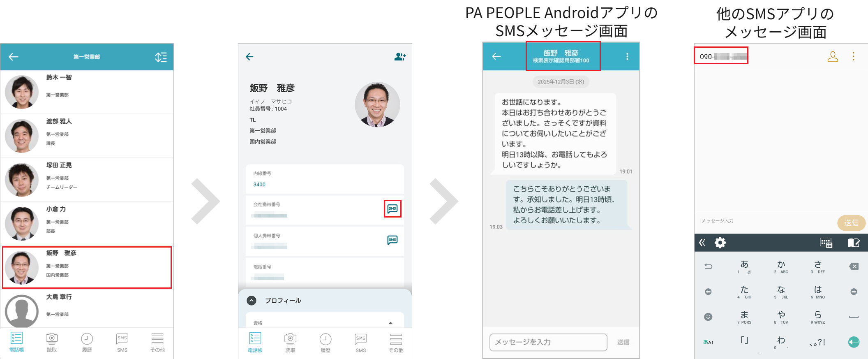Tap か key on keyboard
868x359 pixels.
point(781,266)
